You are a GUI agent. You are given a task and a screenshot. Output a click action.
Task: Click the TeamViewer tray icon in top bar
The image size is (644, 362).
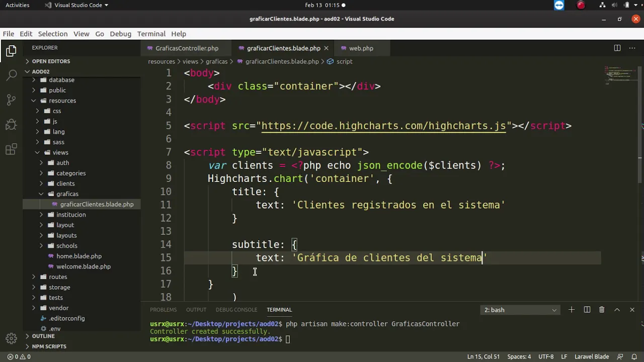559,5
